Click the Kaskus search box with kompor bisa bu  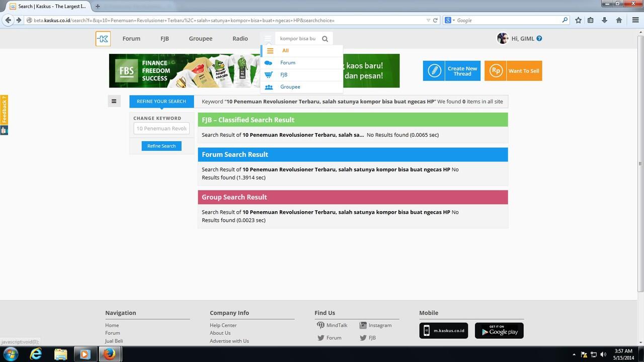pyautogui.click(x=298, y=39)
